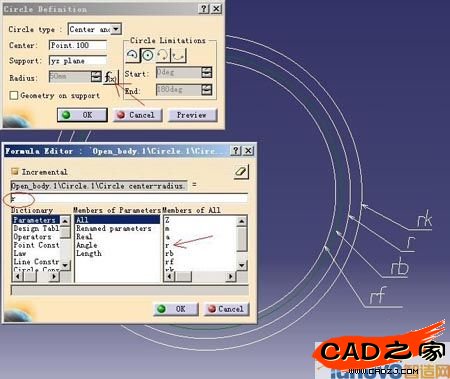Click OK in the Formula Editor

pyautogui.click(x=176, y=309)
